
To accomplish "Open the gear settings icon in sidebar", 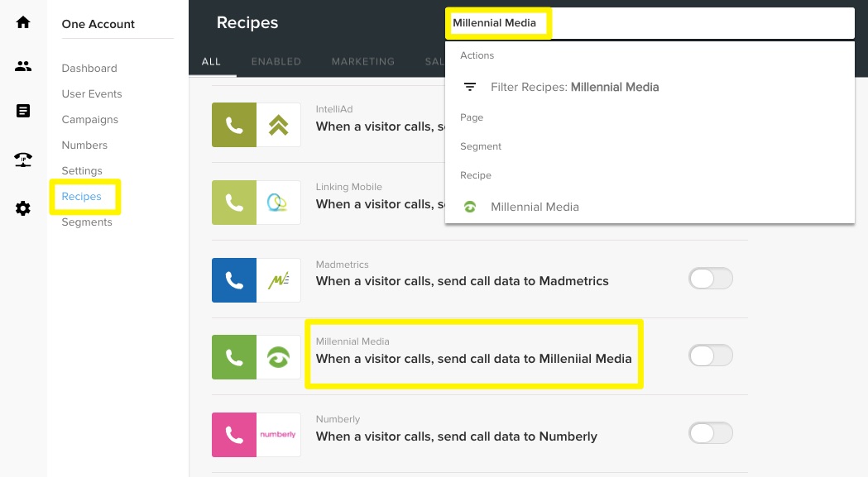I will click(22, 208).
